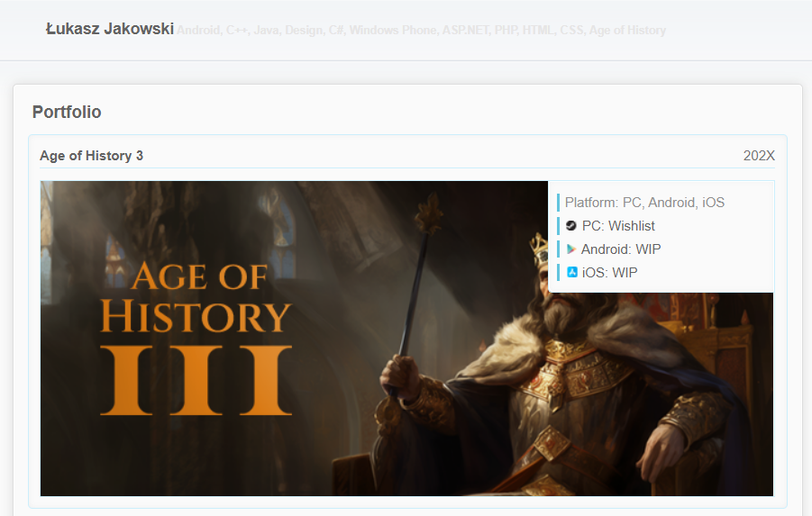Open the Android: WIP link
This screenshot has height=516, width=812.
click(x=620, y=249)
